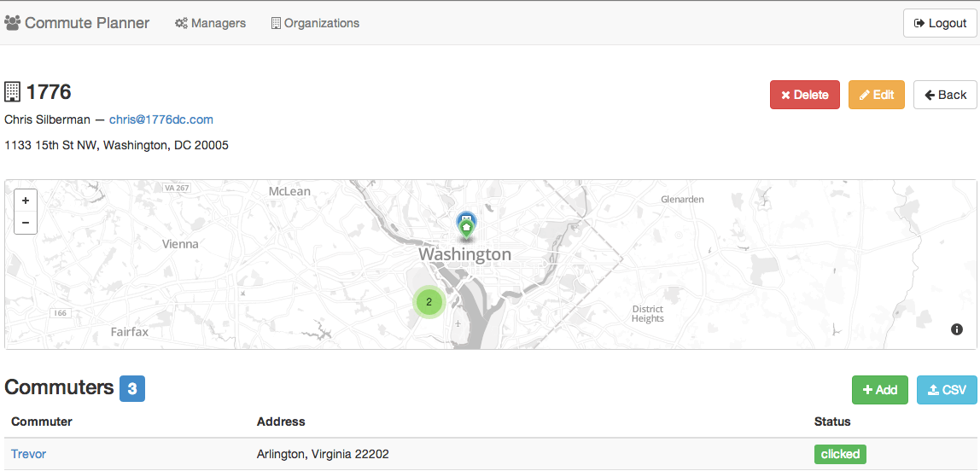
Task: Click the Chris Silberman contact name
Action: [47, 119]
